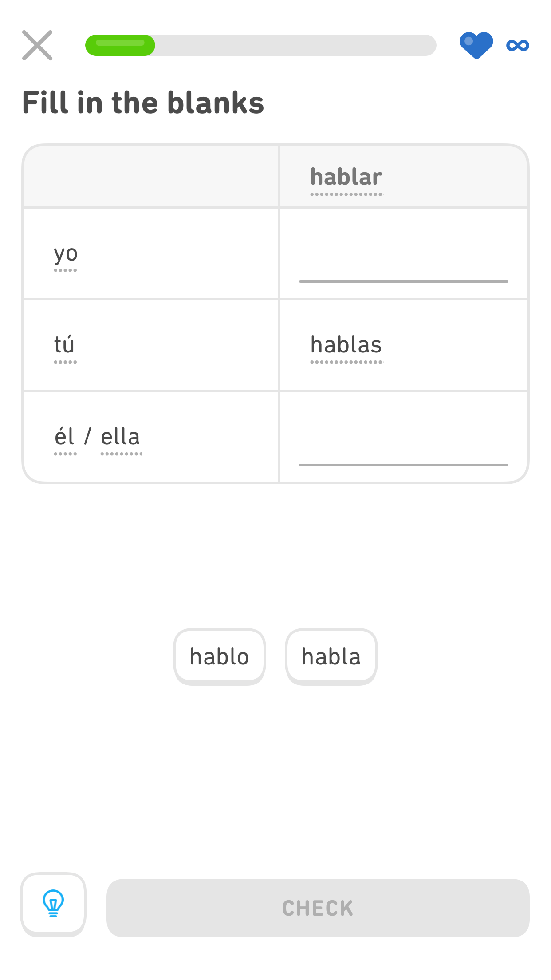Click the pronoun 'él' in the table
551x980 pixels.
65,437
